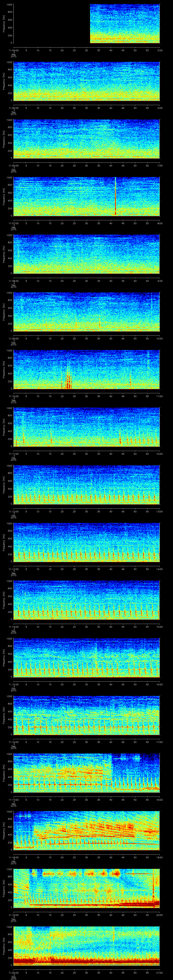The height and width of the screenshot is (980, 173).
Task: Click the "11:17:00" start time label
Action: pyautogui.click(x=13, y=800)
